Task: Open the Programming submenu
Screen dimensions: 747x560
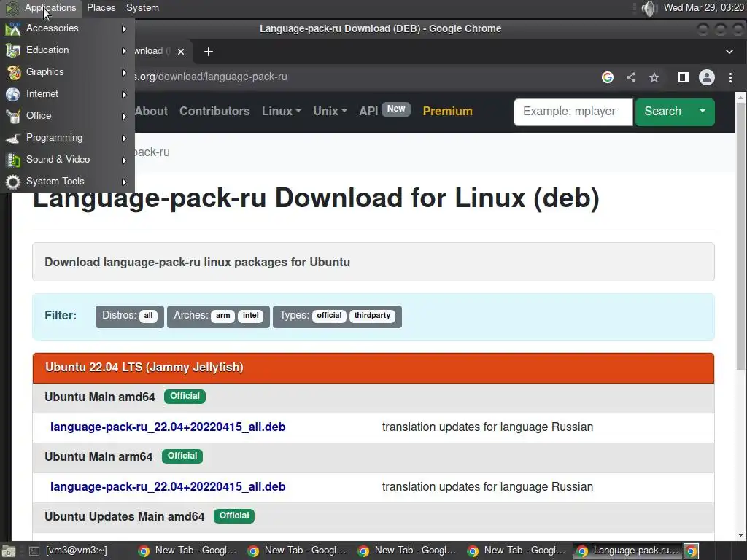Action: [66, 138]
